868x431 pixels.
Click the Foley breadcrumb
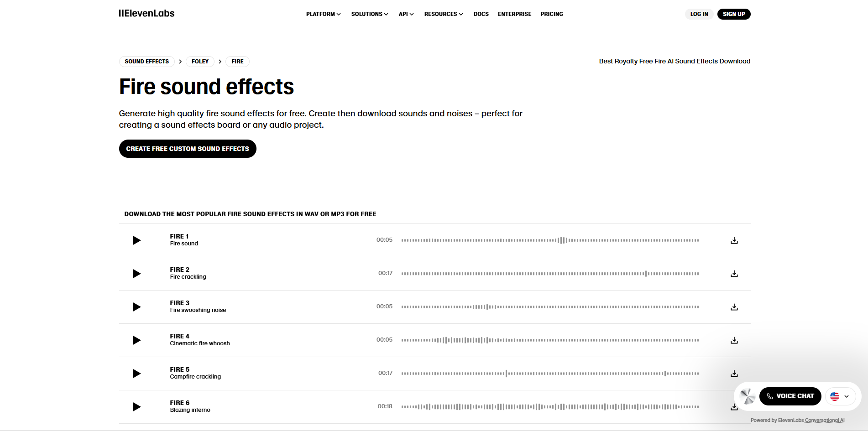click(x=200, y=61)
